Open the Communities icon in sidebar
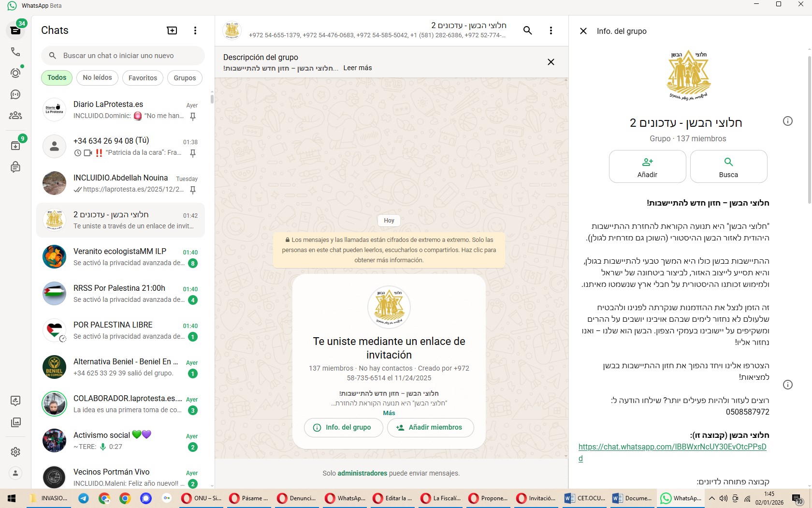812x508 pixels. [15, 116]
